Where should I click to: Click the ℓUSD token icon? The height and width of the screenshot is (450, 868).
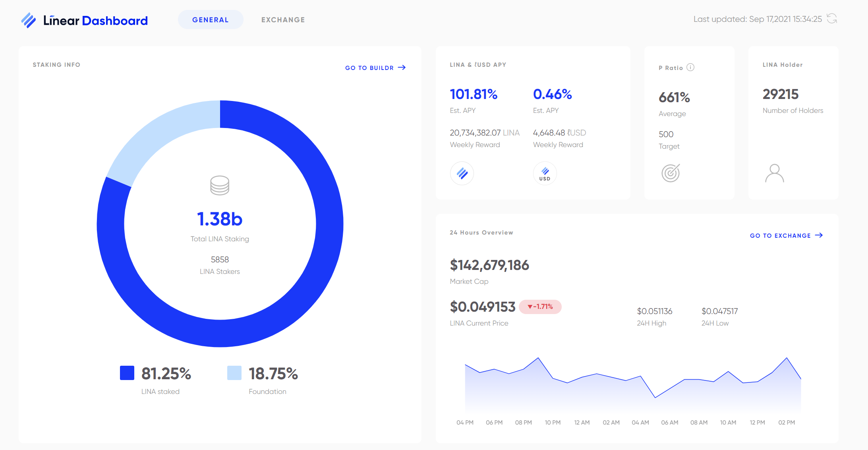pos(545,173)
